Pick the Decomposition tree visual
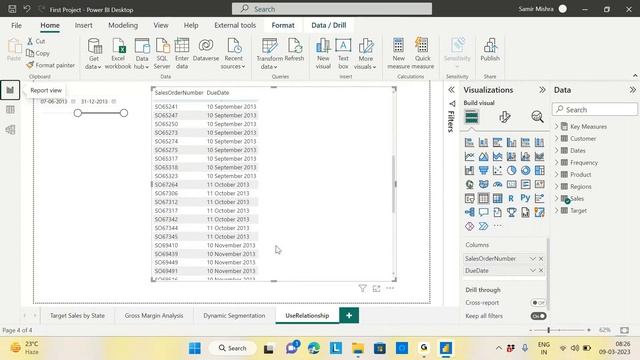The image size is (640, 360). pyautogui.click(x=469, y=212)
